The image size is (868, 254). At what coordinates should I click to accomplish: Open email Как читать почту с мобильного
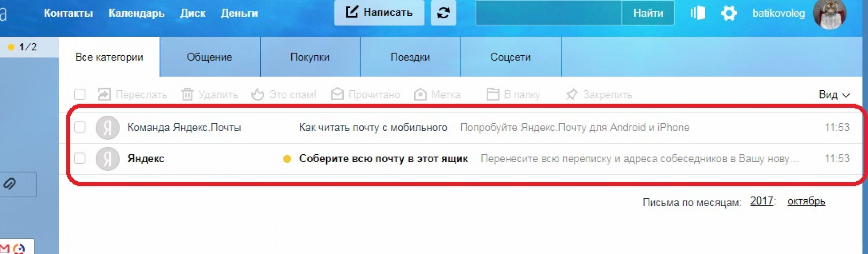[373, 127]
